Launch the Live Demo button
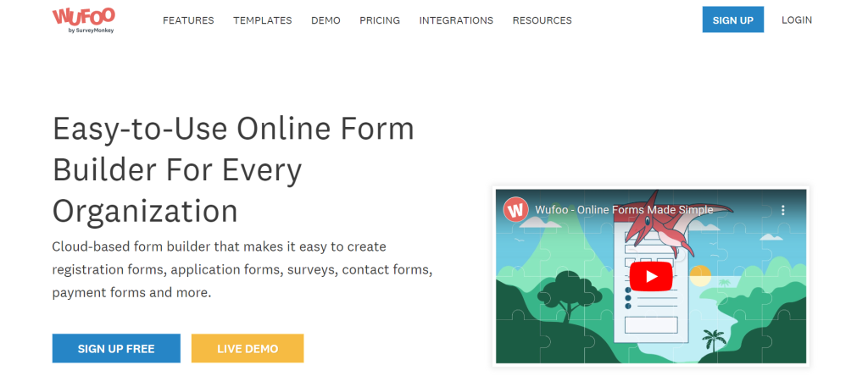 coord(248,348)
